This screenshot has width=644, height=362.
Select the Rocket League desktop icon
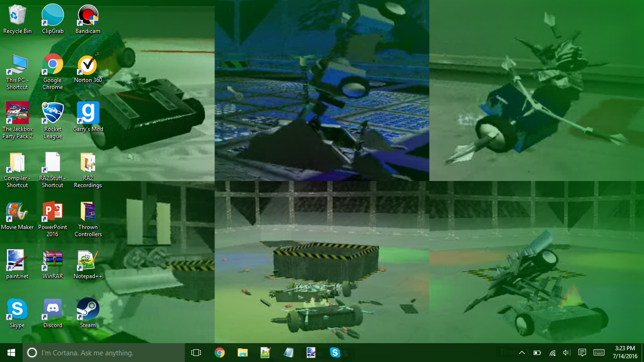[53, 121]
